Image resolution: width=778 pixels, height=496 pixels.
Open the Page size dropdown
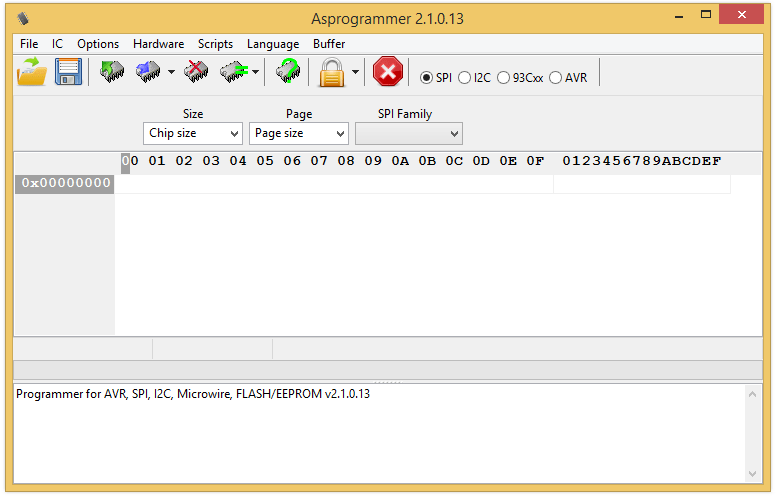click(299, 133)
